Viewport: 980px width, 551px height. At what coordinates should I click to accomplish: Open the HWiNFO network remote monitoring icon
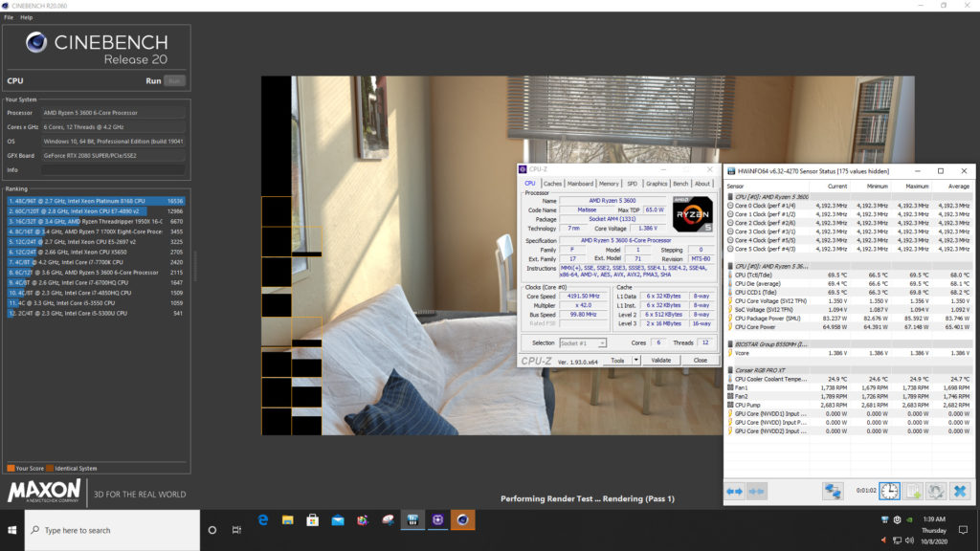(x=833, y=492)
